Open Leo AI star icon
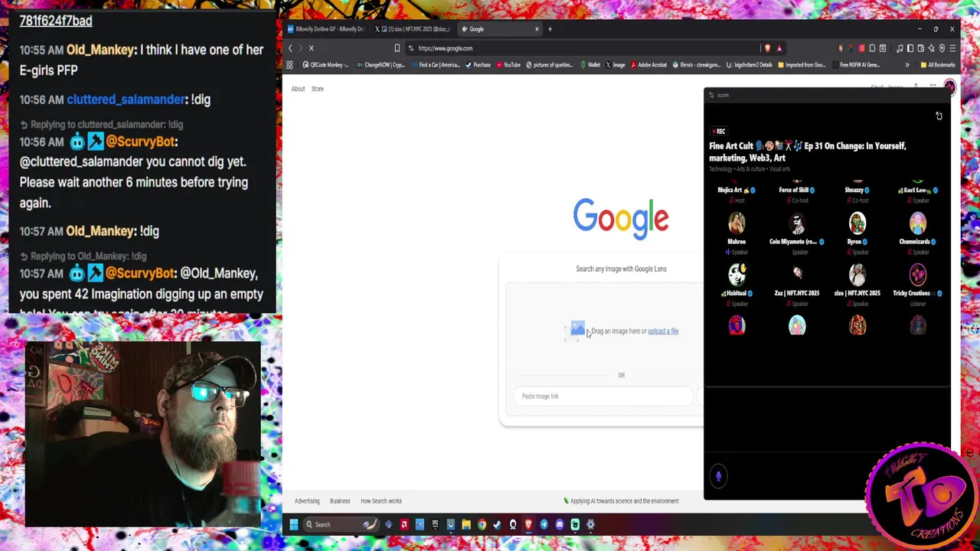 [932, 48]
